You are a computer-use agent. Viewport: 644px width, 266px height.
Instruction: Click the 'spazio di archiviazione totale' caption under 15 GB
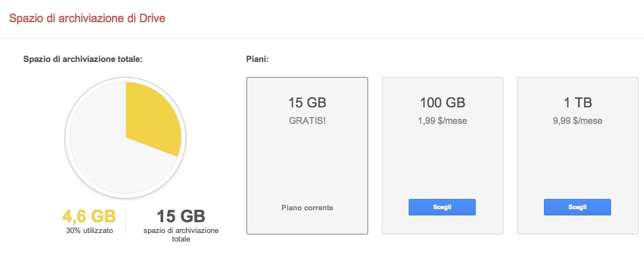coord(181,234)
